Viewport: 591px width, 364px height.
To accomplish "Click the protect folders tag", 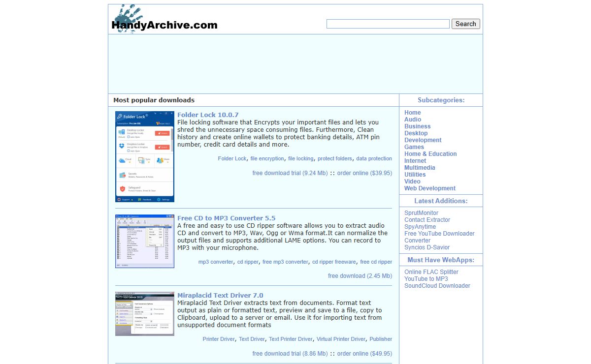I will (x=335, y=158).
